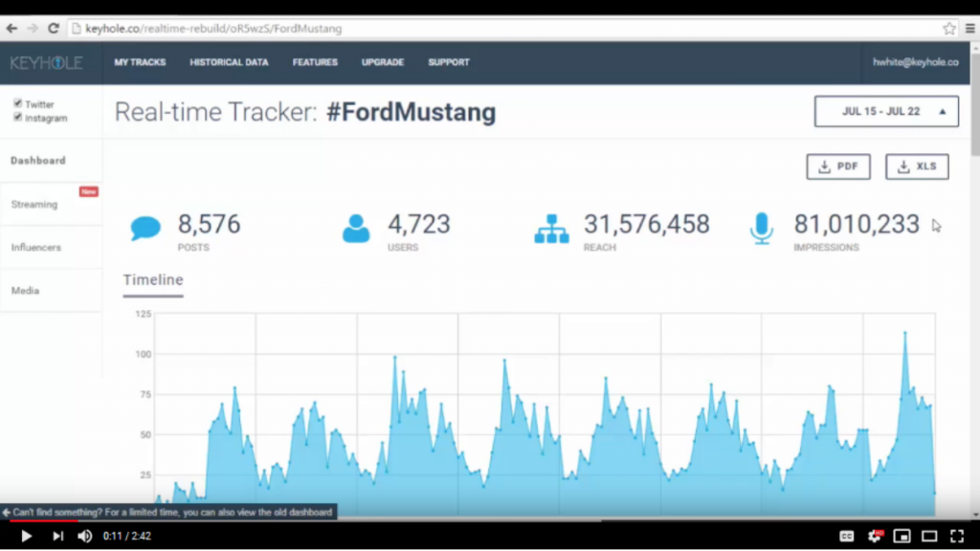Click the posts speech bubble icon

click(145, 228)
